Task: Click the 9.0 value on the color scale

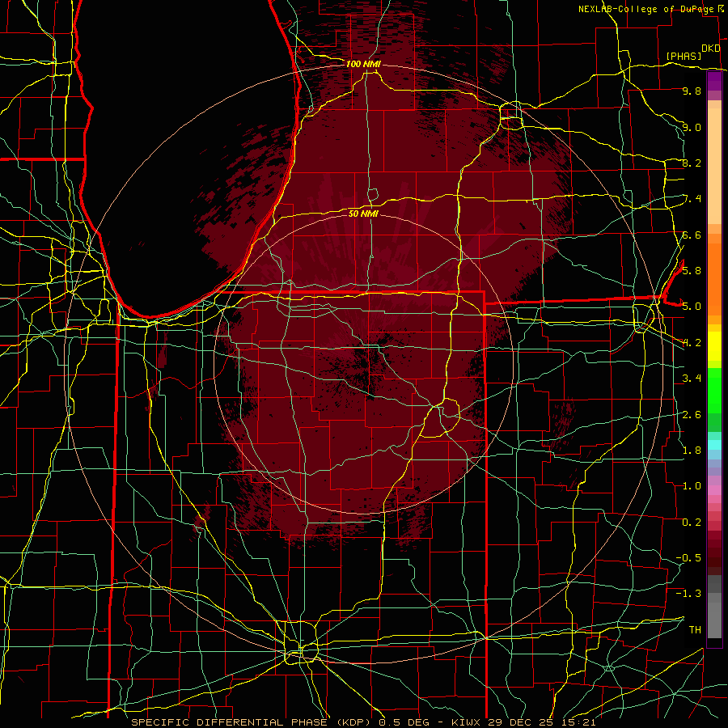Action: 692,127
